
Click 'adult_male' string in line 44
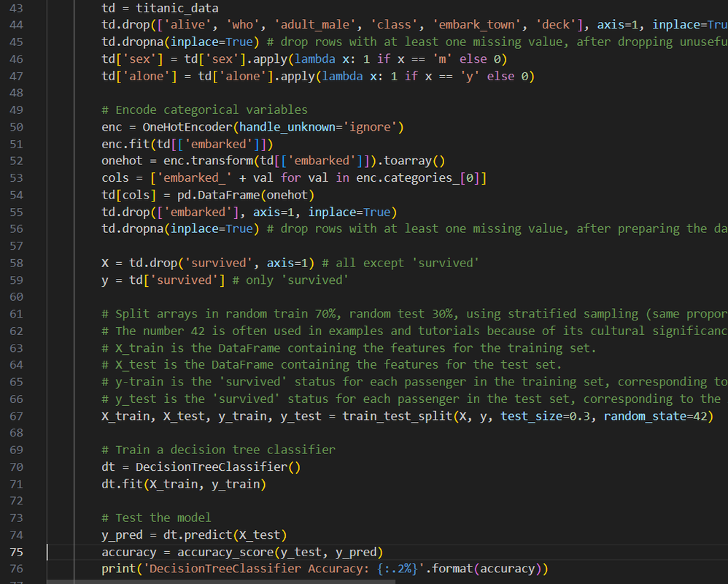click(315, 25)
